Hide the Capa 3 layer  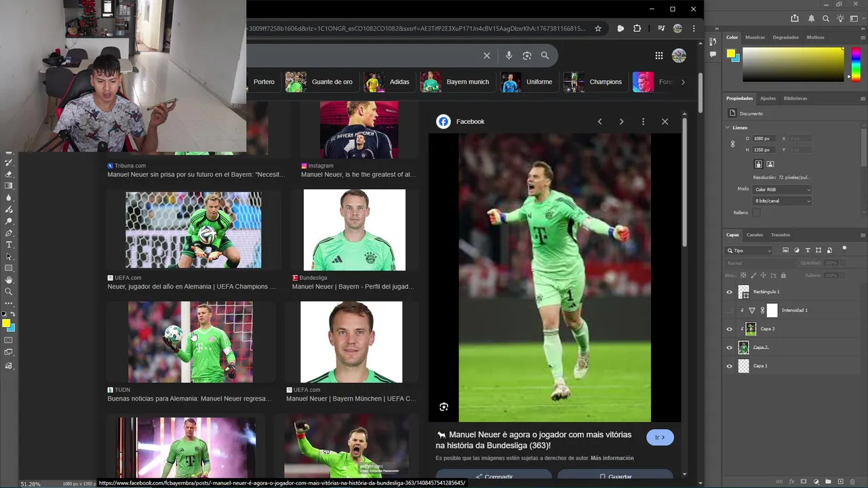tap(730, 329)
